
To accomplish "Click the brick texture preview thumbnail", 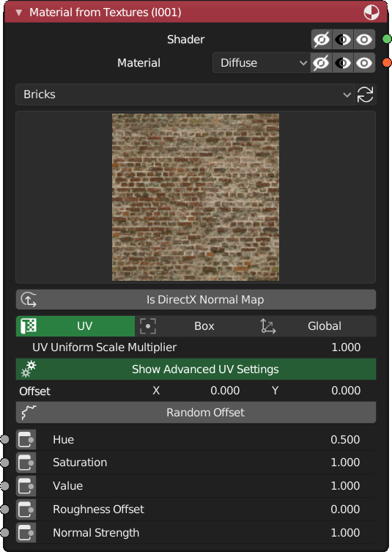I will click(196, 197).
